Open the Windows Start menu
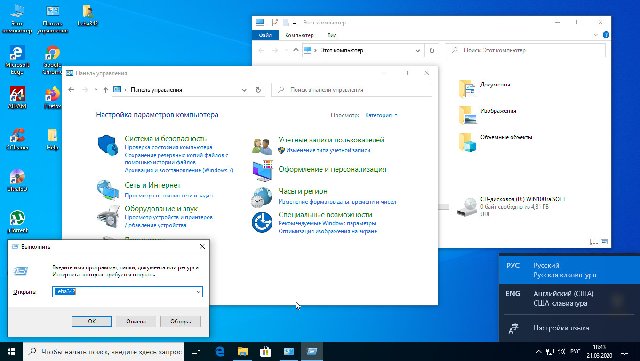 (x=11, y=352)
